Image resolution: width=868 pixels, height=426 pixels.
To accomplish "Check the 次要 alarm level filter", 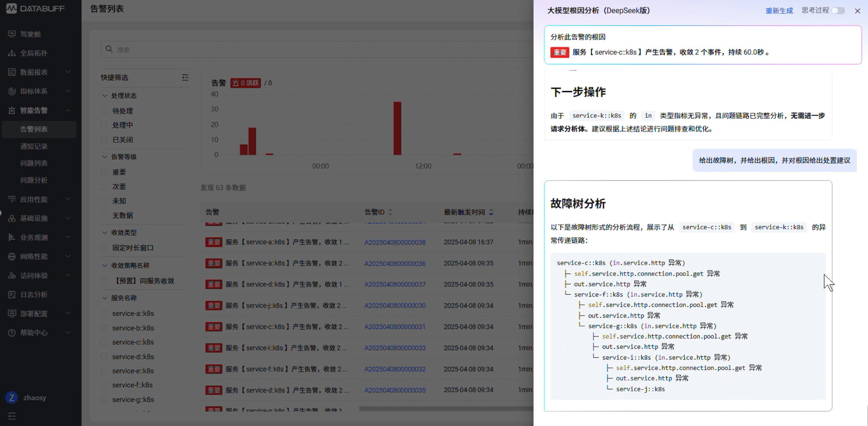I will (104, 186).
